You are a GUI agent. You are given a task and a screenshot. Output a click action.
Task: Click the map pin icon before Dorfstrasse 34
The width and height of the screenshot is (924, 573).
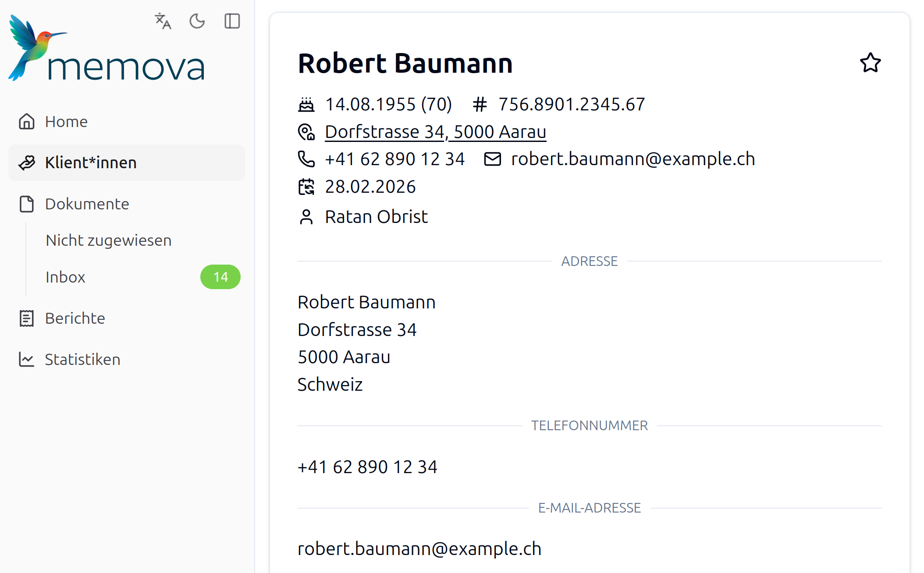(307, 131)
